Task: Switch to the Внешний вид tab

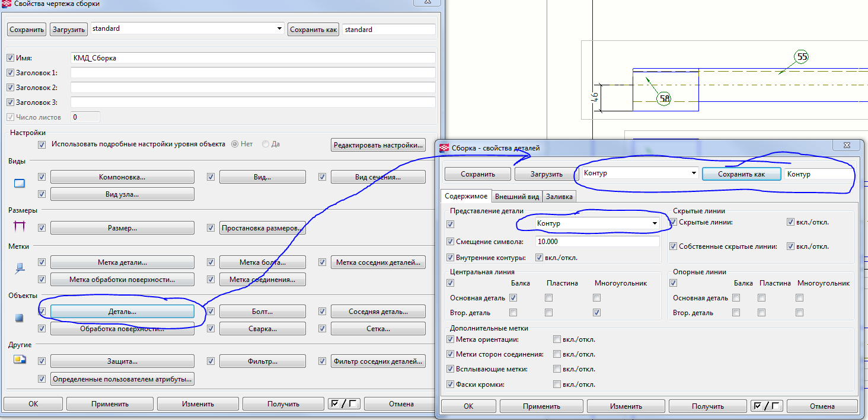Action: tap(516, 197)
